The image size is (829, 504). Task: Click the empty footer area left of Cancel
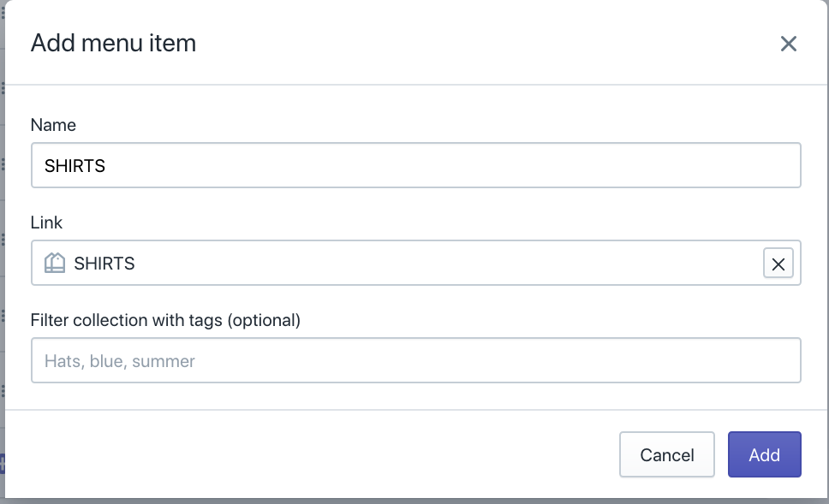(308, 454)
